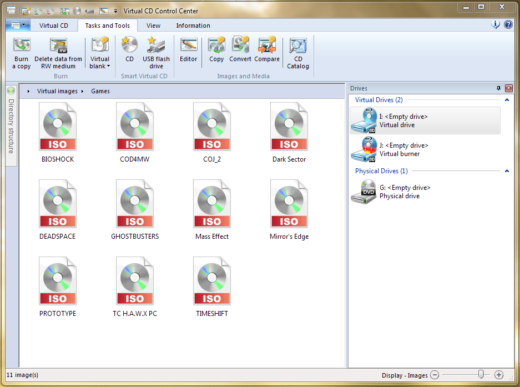Select Delete data from RW medium
Viewport: 520px width, 387px height.
(58, 53)
